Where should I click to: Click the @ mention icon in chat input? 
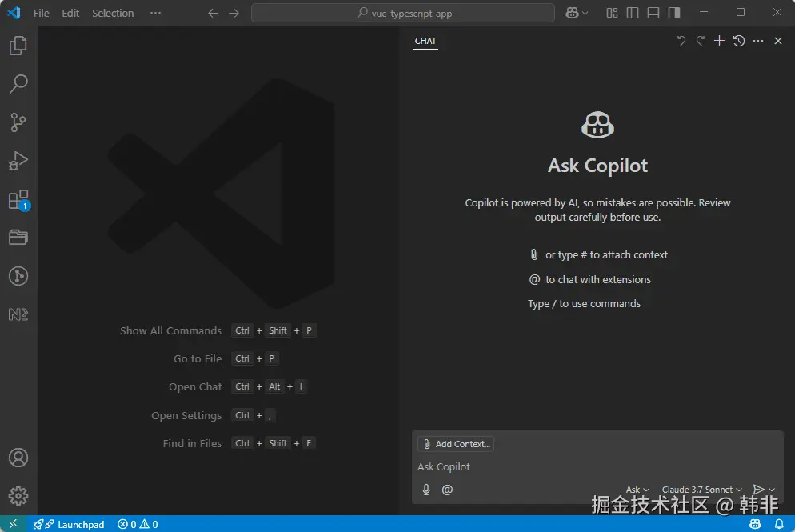(447, 490)
